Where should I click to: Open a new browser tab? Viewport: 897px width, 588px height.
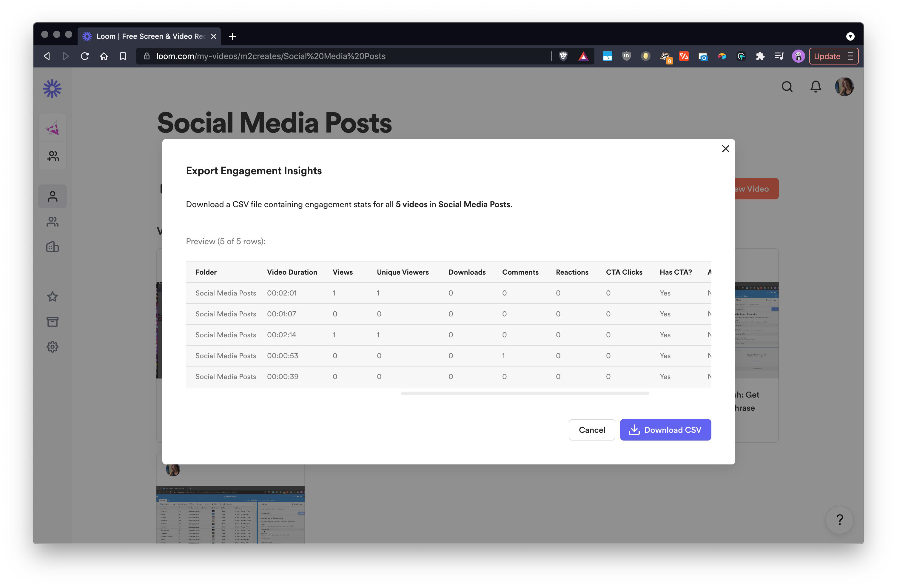tap(232, 36)
